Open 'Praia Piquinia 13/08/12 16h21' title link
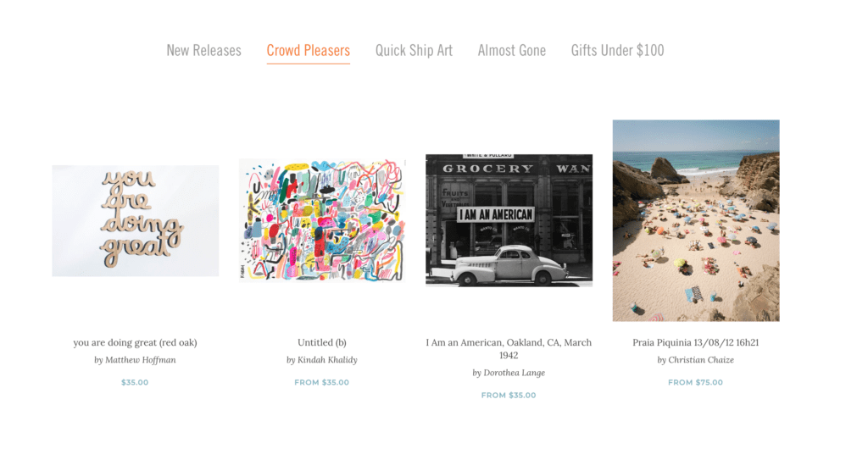The height and width of the screenshot is (449, 868). [696, 342]
